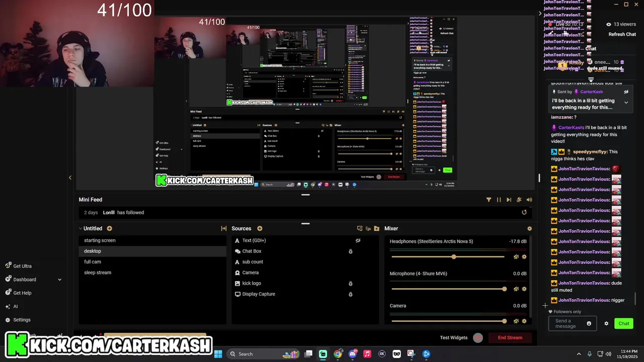Click the End Stream button

pos(510,338)
